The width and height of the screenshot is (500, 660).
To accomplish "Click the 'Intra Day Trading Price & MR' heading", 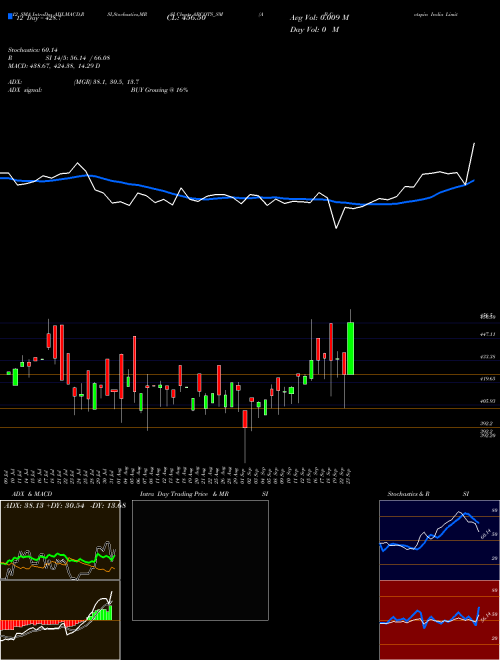I will pos(184,494).
